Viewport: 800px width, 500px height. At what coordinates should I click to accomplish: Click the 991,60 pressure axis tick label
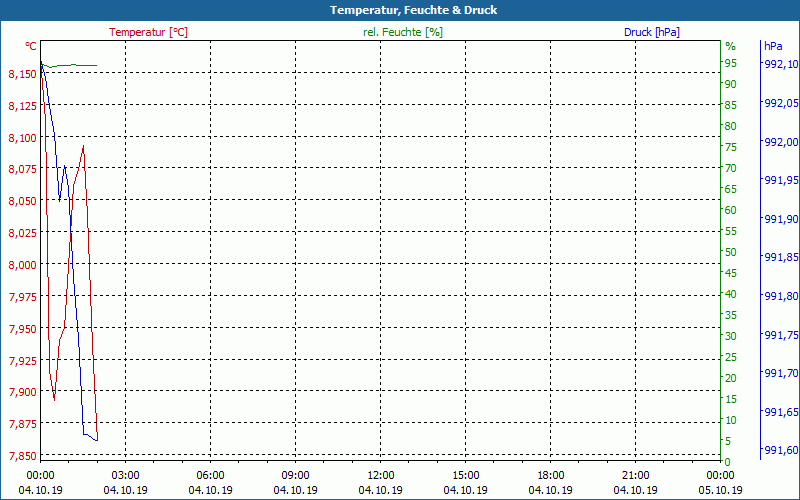click(x=780, y=450)
